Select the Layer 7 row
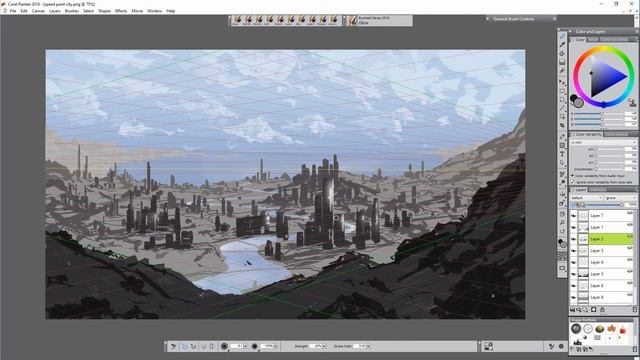The image size is (640, 360). tap(602, 216)
